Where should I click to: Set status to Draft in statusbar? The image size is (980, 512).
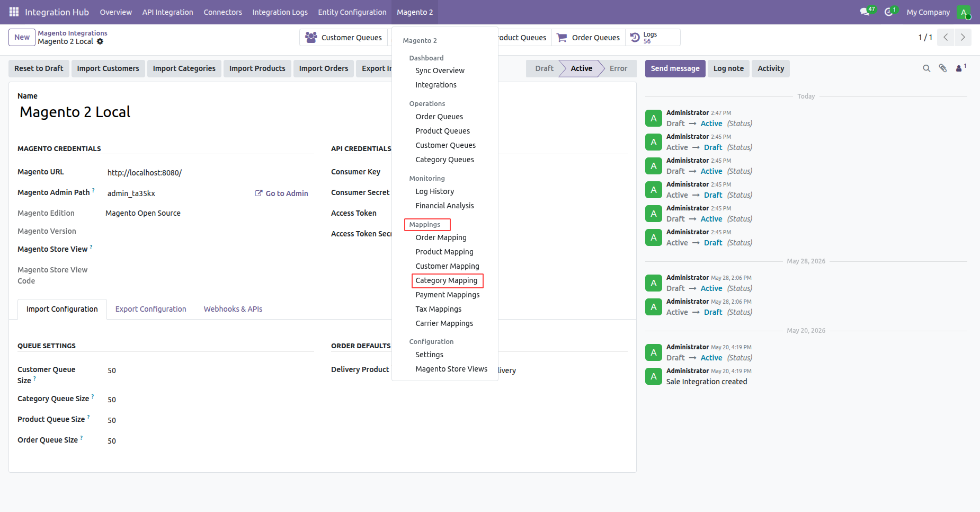(x=544, y=68)
